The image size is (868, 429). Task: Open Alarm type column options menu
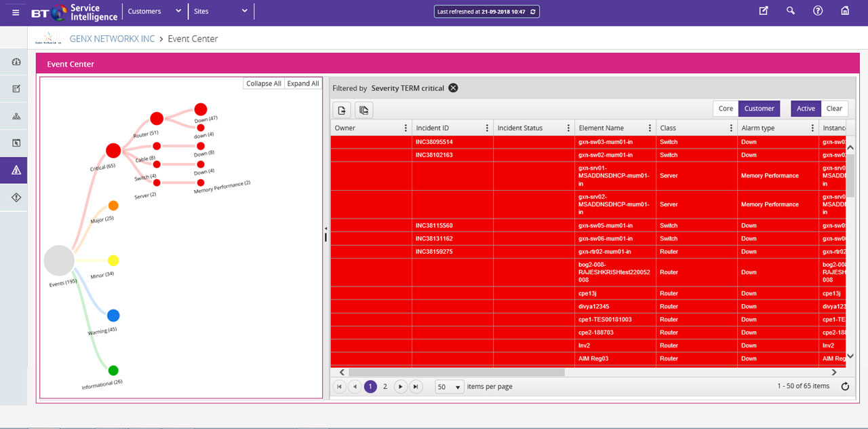click(x=813, y=128)
